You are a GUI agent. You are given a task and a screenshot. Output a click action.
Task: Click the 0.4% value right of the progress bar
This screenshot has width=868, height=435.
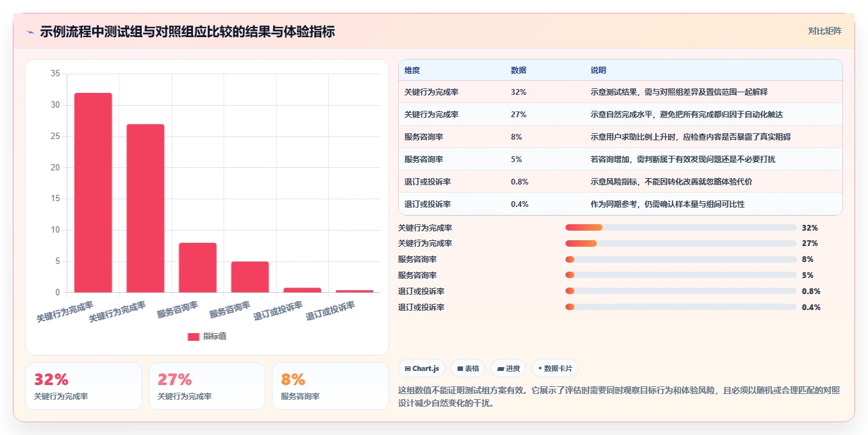811,308
